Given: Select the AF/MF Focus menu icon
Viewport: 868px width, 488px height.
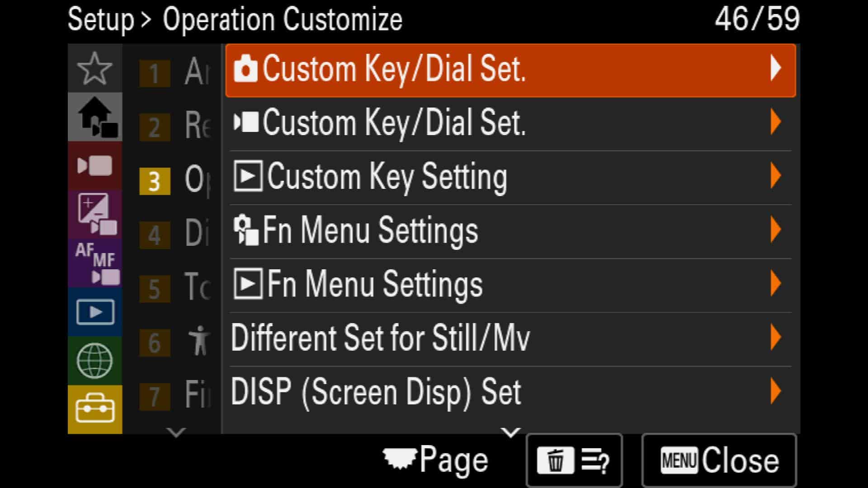Looking at the screenshot, I should (95, 263).
